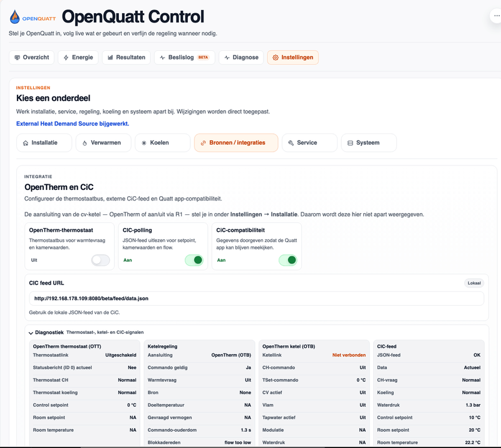Click the Energie tab's lightning bolt icon

pos(66,58)
